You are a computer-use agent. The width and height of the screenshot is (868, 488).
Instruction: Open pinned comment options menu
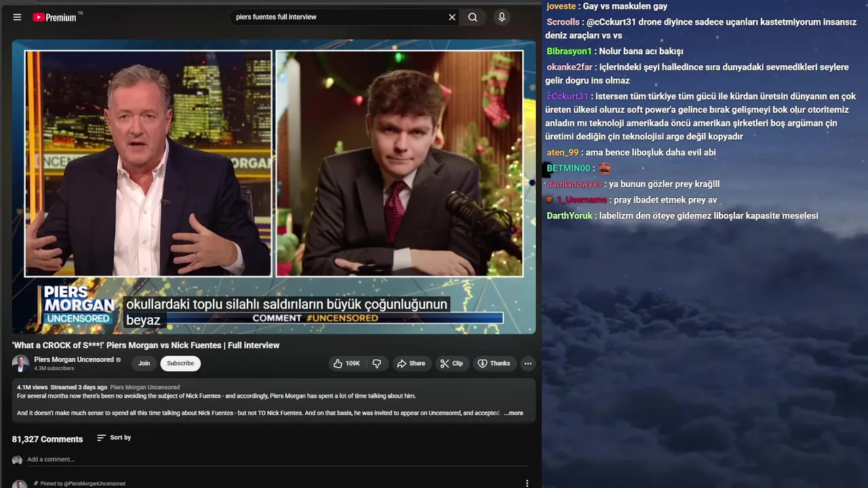pos(527,483)
